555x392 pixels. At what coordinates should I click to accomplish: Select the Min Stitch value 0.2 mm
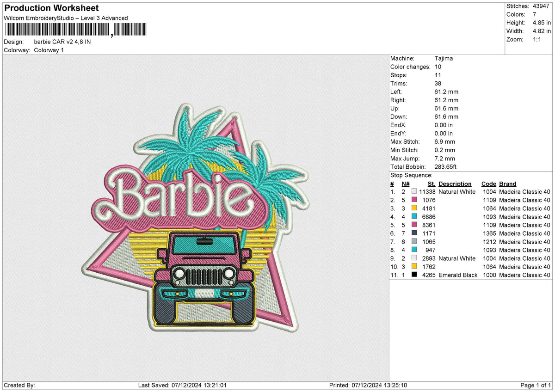pyautogui.click(x=445, y=150)
